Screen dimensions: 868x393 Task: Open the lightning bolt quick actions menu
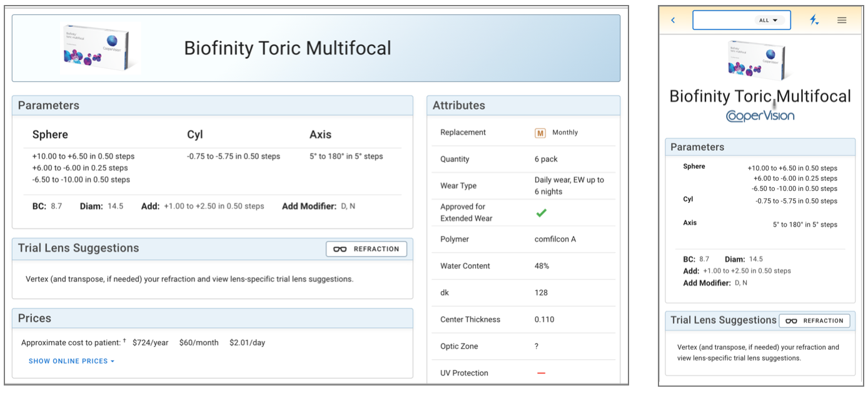(814, 20)
